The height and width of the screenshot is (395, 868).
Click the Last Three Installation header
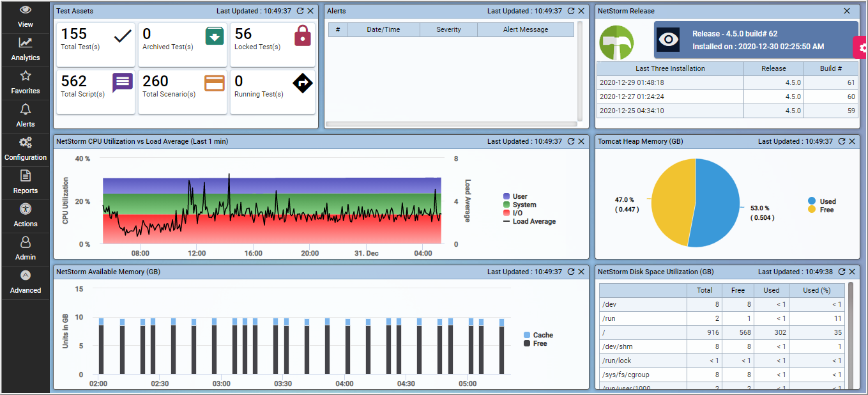[x=670, y=68]
